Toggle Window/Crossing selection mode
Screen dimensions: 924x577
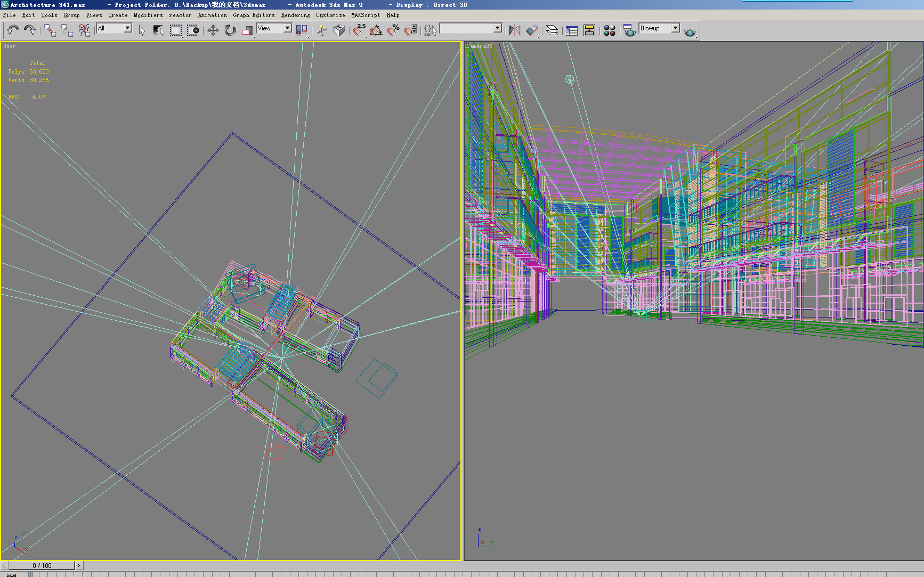coord(193,30)
